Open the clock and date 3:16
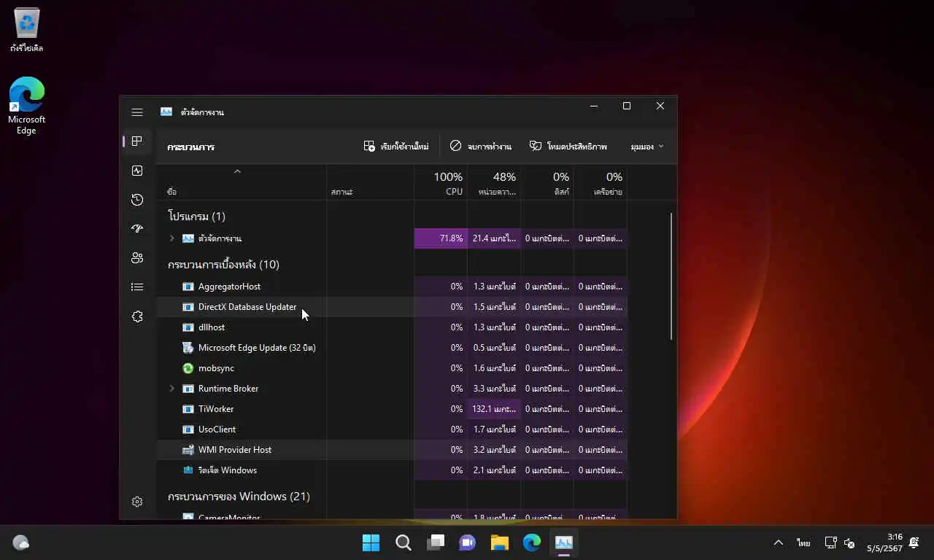Screen dimensions: 934x560 [x=884, y=542]
